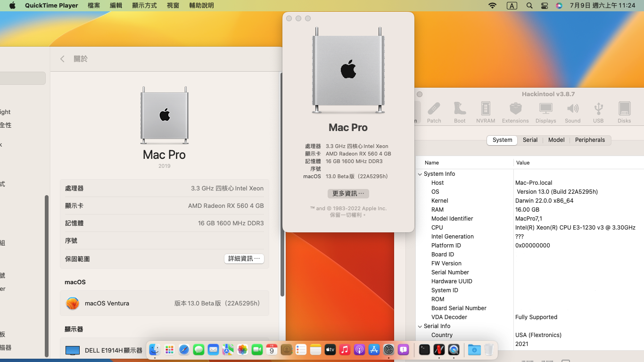Open Podcasts from the Dock
Screen dimensions: 644x362
(x=359, y=350)
